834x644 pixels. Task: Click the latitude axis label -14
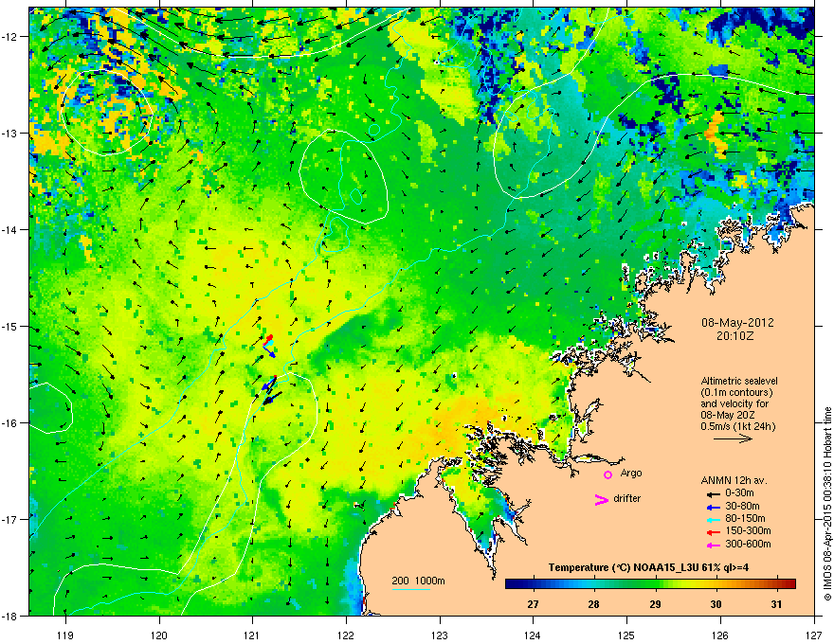click(9, 229)
